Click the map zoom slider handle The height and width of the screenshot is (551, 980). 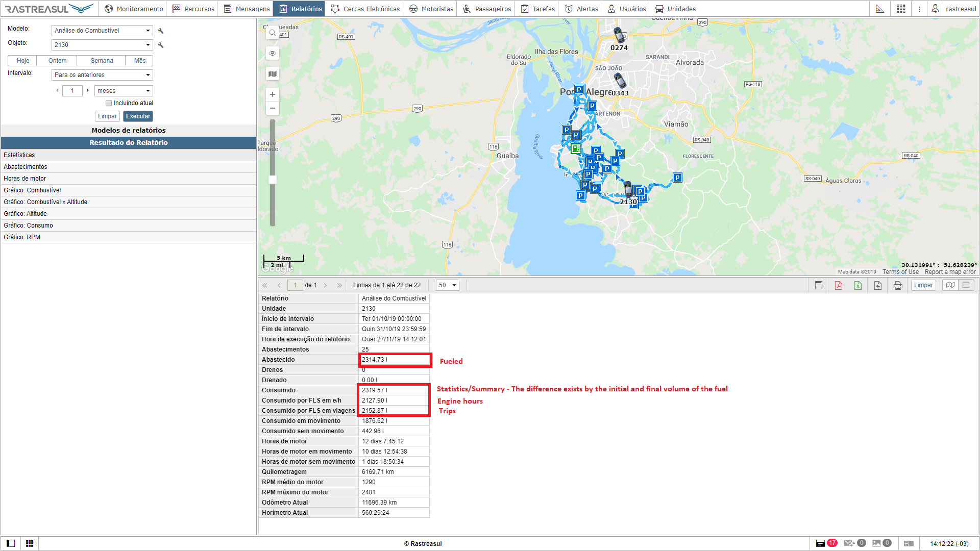[x=273, y=180]
